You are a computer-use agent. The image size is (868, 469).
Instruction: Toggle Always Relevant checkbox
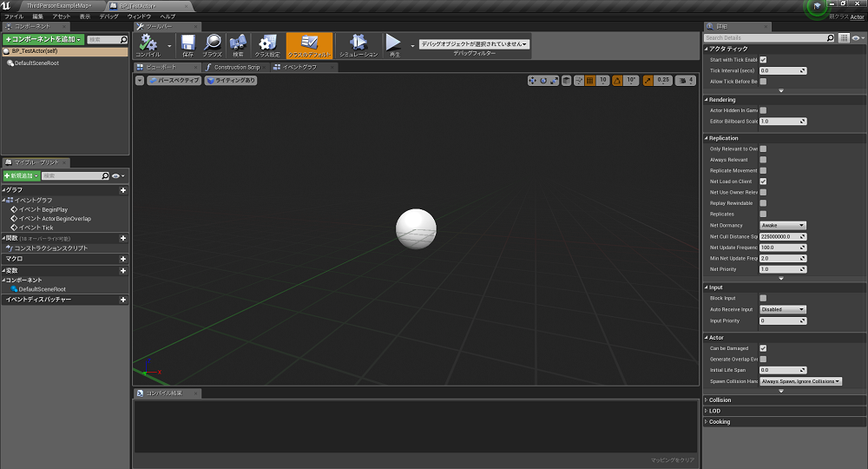763,160
